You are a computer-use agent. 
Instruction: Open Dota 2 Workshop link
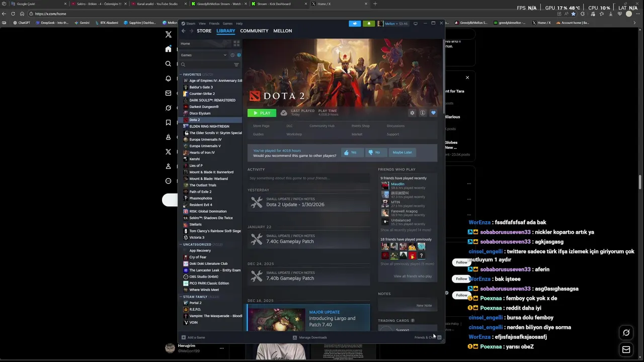point(294,134)
